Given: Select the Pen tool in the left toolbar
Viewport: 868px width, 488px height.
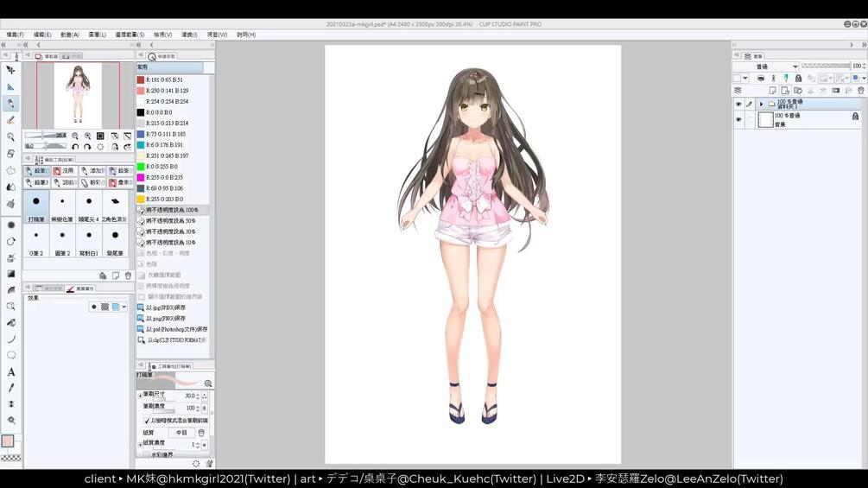Looking at the screenshot, I should point(10,104).
